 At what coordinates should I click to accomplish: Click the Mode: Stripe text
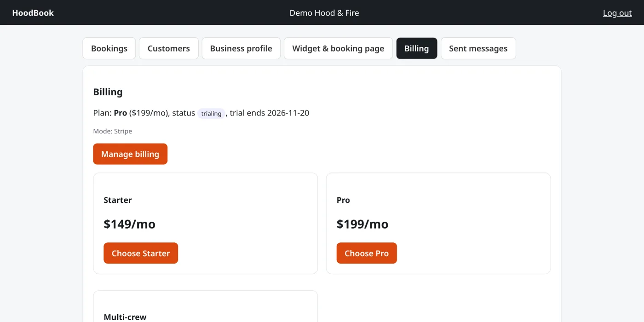pos(113,131)
